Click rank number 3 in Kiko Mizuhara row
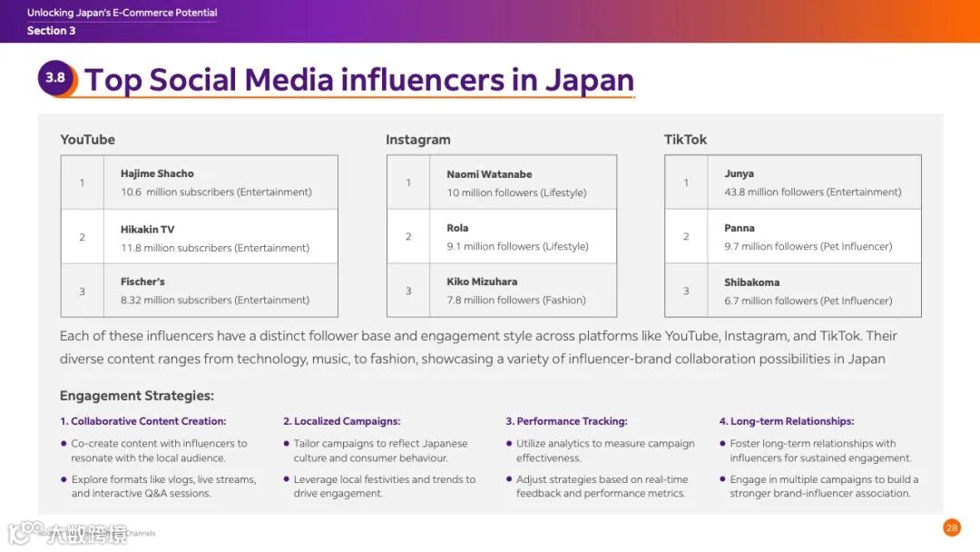 point(408,291)
